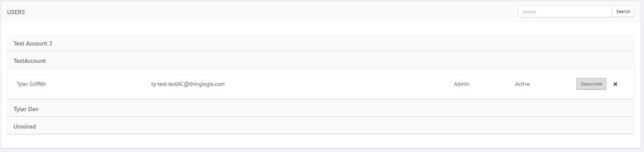Select the Tyler Griffith name
This screenshot has width=644, height=152.
coord(31,84)
